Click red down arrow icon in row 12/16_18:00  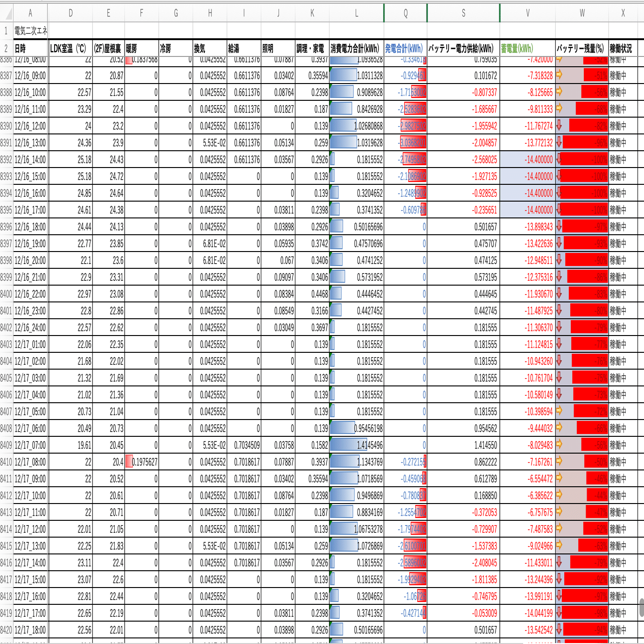click(559, 225)
